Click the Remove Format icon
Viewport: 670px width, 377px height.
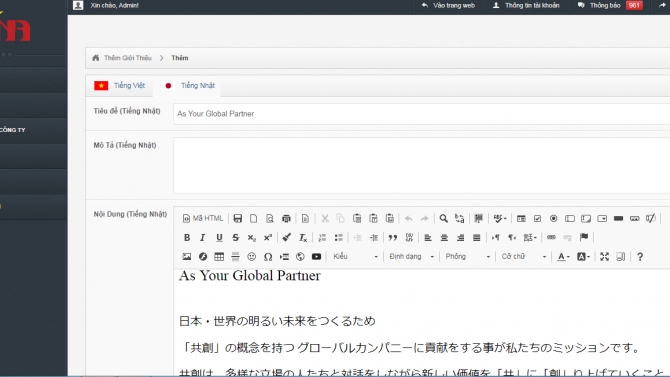[x=303, y=238]
